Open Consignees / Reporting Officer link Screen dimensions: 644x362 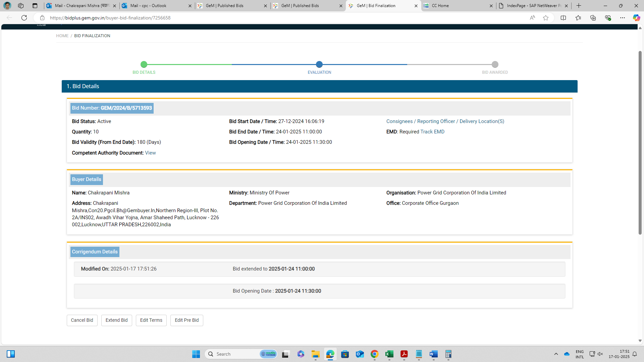pos(445,121)
